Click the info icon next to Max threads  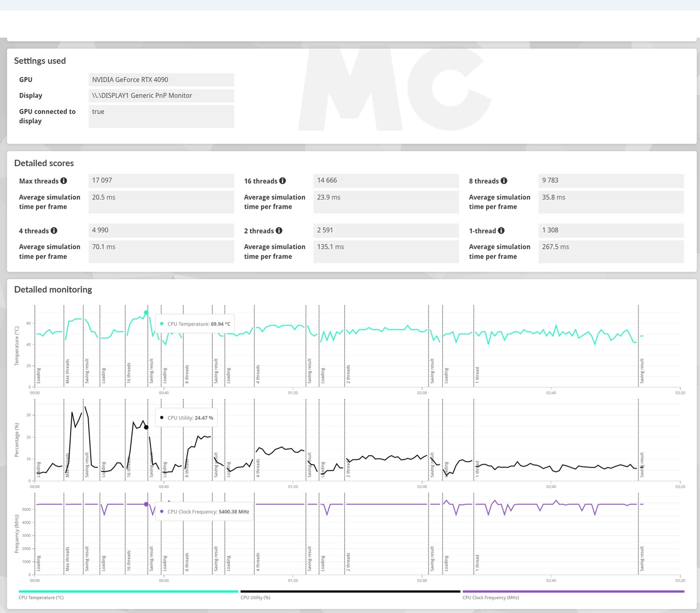coord(64,181)
